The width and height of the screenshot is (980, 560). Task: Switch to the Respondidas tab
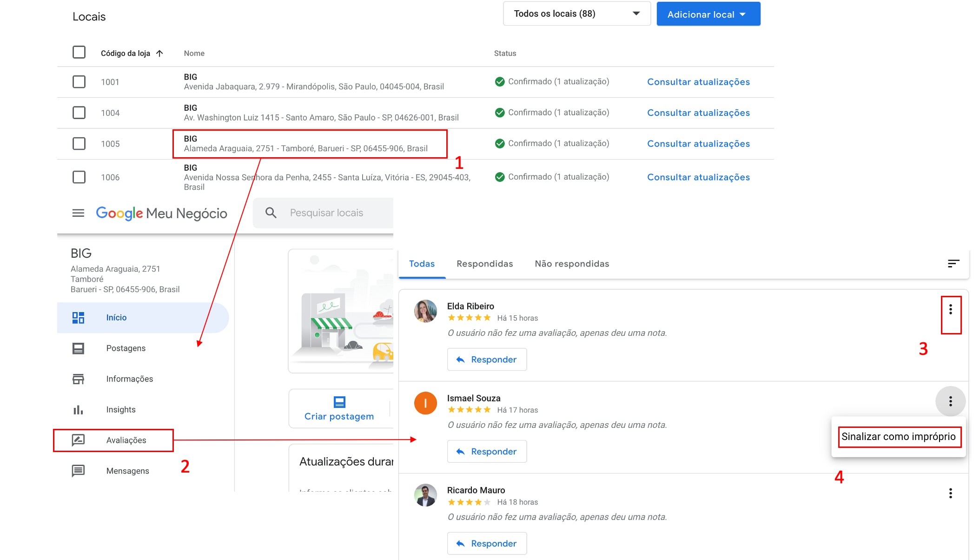(x=485, y=264)
